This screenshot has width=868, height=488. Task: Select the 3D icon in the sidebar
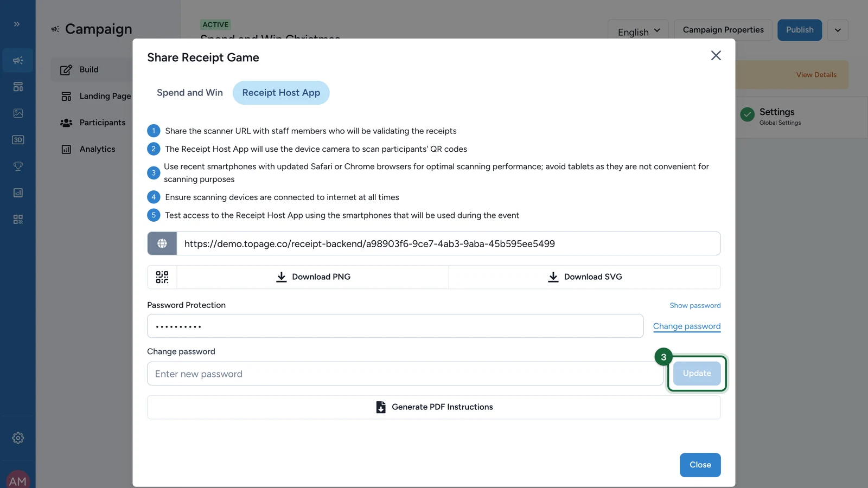(18, 140)
